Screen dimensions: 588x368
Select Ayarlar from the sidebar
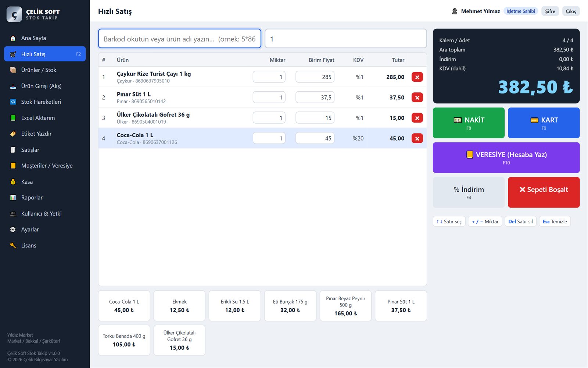coord(45,230)
